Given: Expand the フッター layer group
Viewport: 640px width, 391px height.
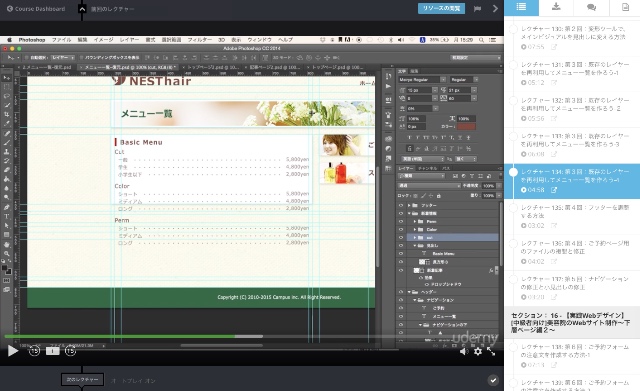Looking at the screenshot, I should coord(409,205).
